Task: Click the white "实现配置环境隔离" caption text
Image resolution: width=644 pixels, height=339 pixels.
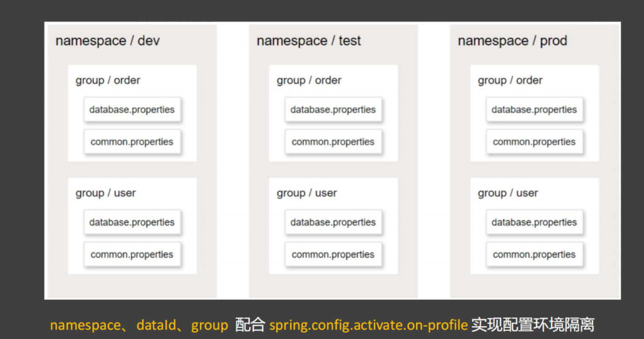Action: click(533, 325)
